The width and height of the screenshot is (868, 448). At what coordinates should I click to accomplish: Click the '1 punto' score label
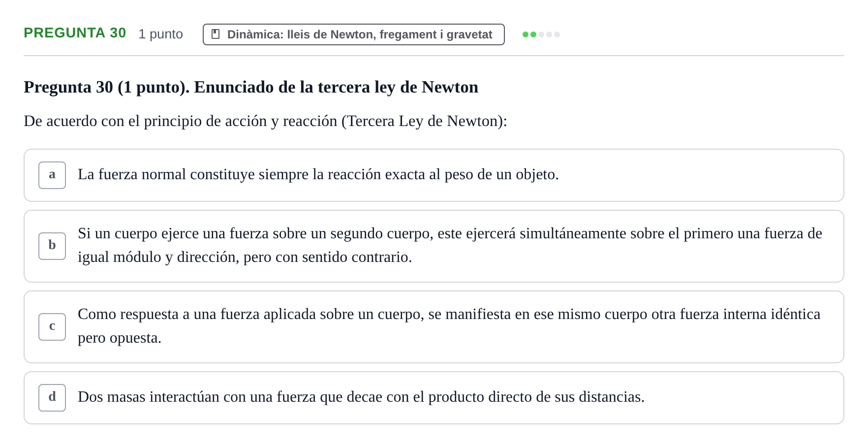click(x=161, y=34)
